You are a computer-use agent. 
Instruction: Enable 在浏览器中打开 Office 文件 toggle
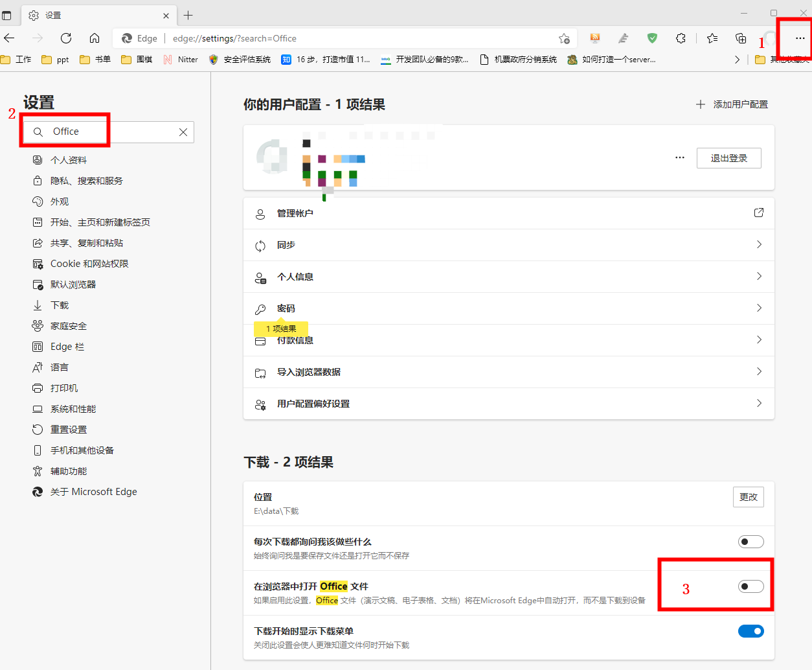click(x=750, y=586)
